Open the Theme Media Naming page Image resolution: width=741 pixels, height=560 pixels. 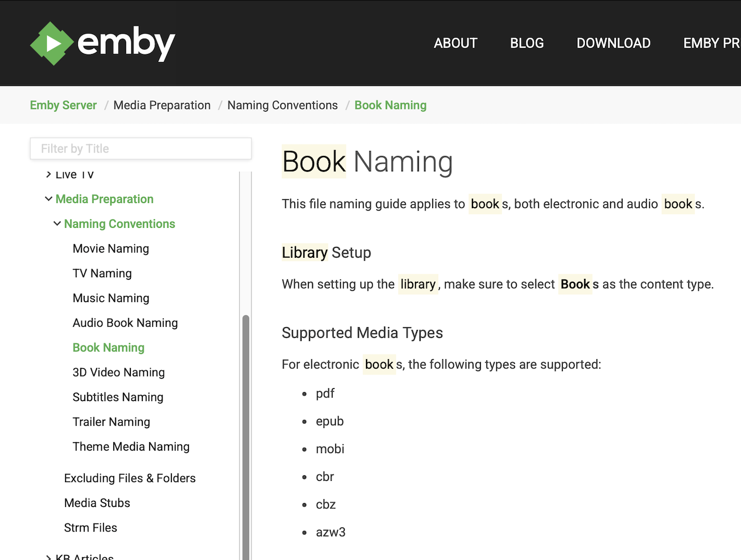[131, 447]
